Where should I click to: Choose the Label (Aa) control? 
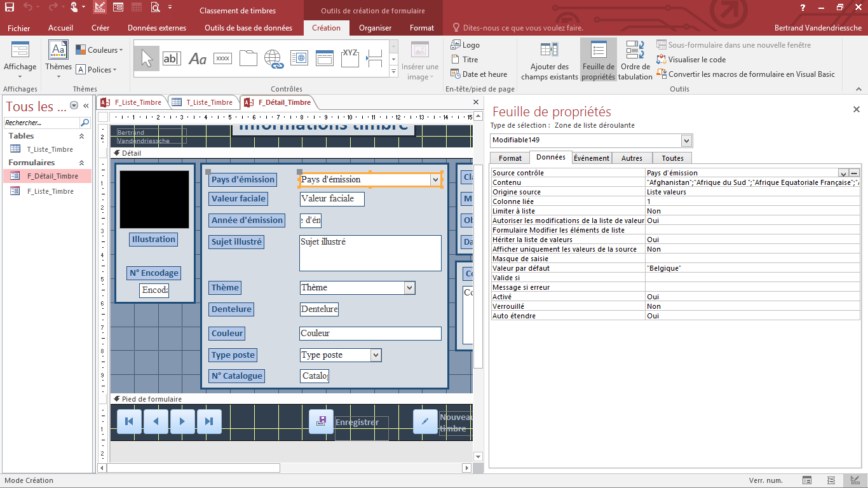pos(198,58)
